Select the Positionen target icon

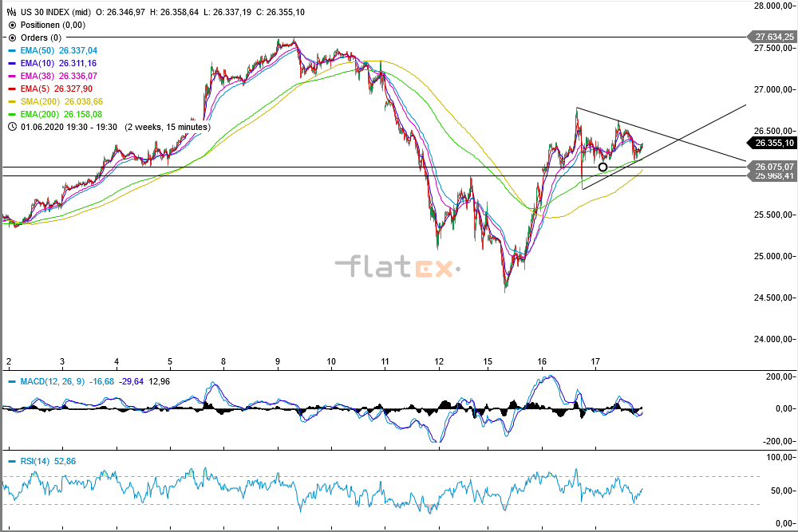click(11, 25)
